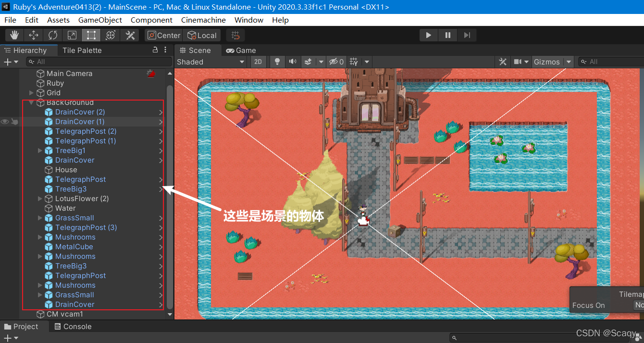This screenshot has width=644, height=343.
Task: Step one frame forward
Action: (467, 35)
